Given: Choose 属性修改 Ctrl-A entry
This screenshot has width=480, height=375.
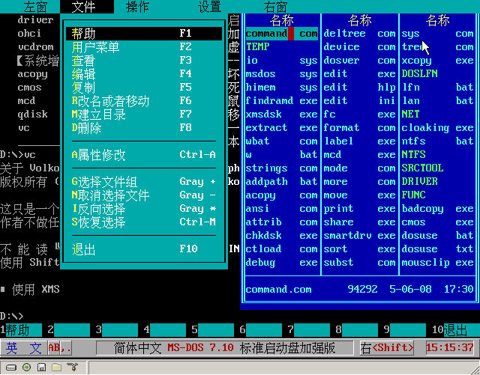Looking at the screenshot, I should 144,155.
